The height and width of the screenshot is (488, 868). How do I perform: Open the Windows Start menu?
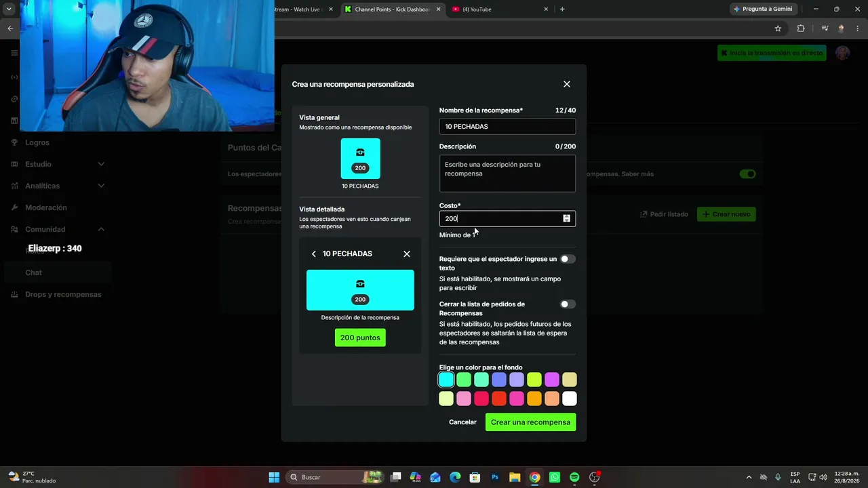(274, 477)
